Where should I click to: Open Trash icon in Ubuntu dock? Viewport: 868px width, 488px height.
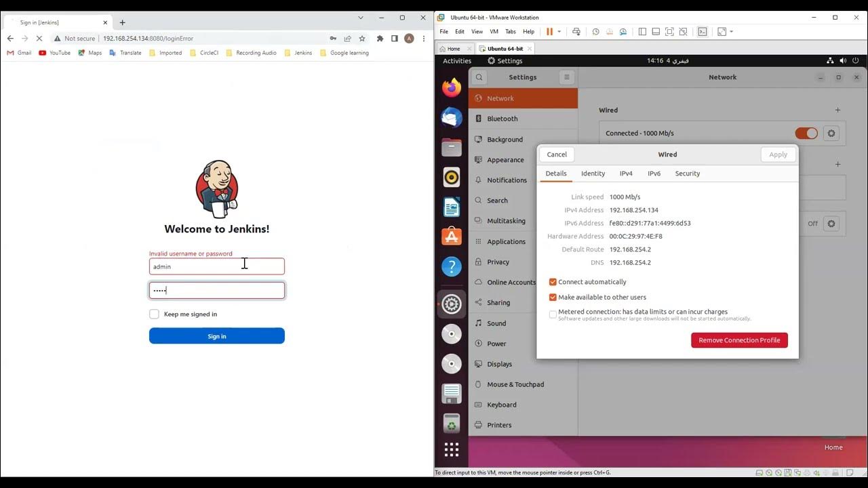pos(452,424)
